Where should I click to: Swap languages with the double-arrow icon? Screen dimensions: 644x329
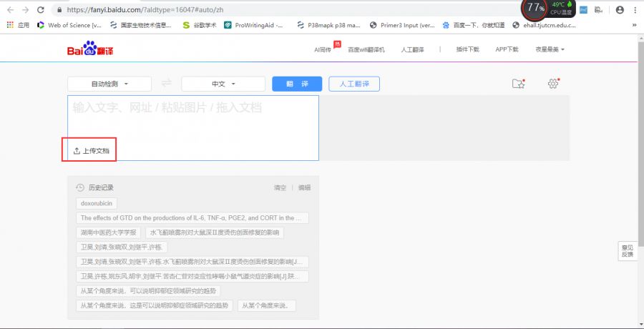click(166, 84)
